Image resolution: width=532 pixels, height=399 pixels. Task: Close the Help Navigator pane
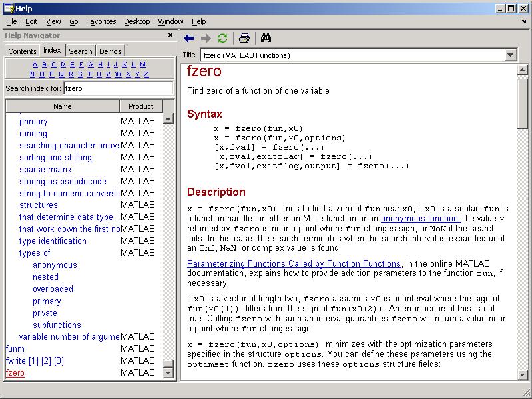click(170, 35)
